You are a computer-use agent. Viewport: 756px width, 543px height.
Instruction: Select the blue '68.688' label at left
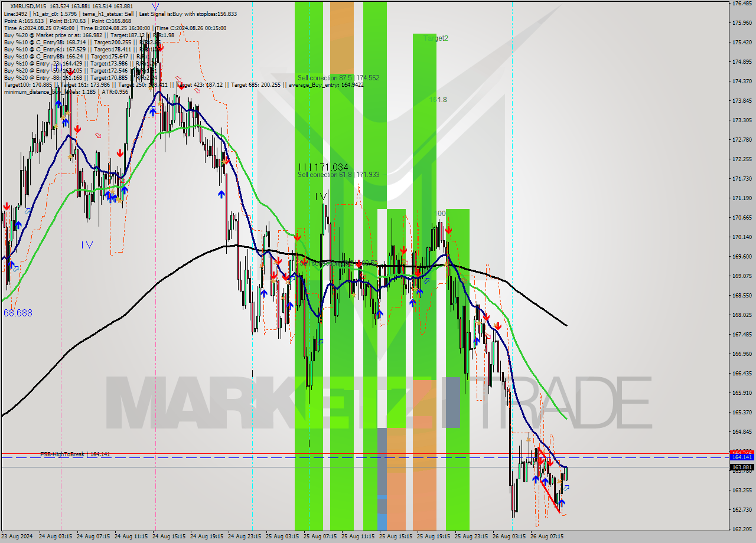(18, 313)
